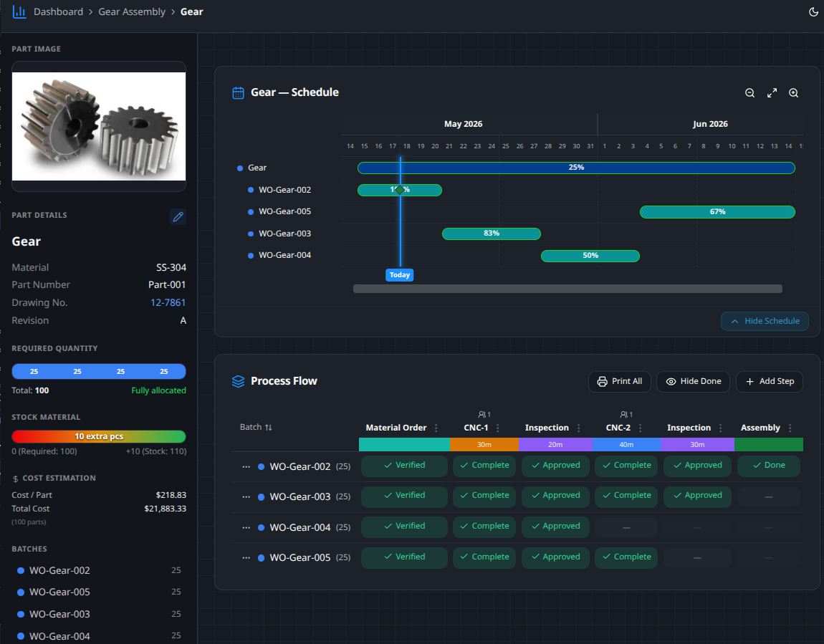Zoom out the Gantt schedule
This screenshot has width=824, height=644.
pyautogui.click(x=750, y=93)
